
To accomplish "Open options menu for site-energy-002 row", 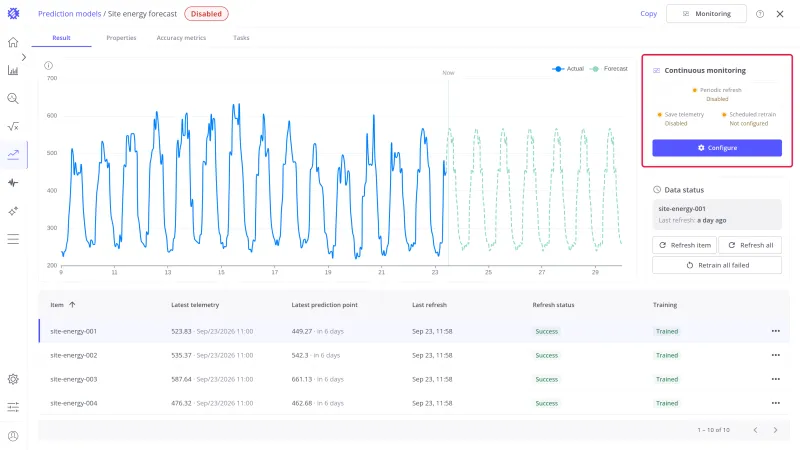I will pos(776,355).
